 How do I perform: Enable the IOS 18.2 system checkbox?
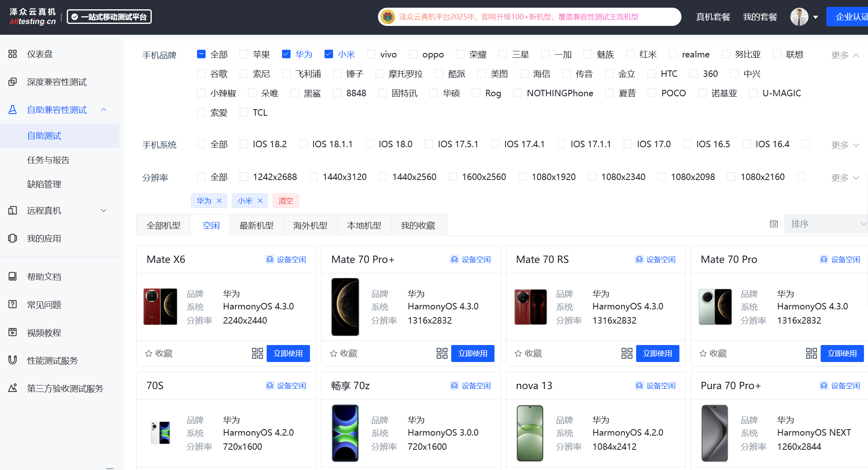click(x=244, y=144)
